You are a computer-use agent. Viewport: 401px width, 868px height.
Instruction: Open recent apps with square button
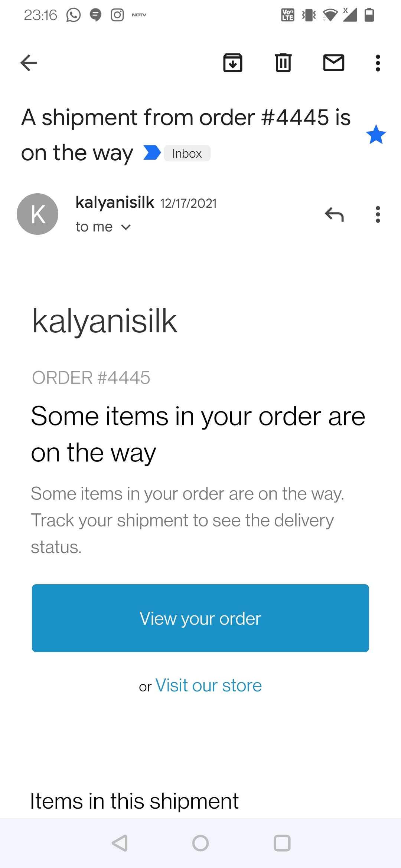pos(282,843)
